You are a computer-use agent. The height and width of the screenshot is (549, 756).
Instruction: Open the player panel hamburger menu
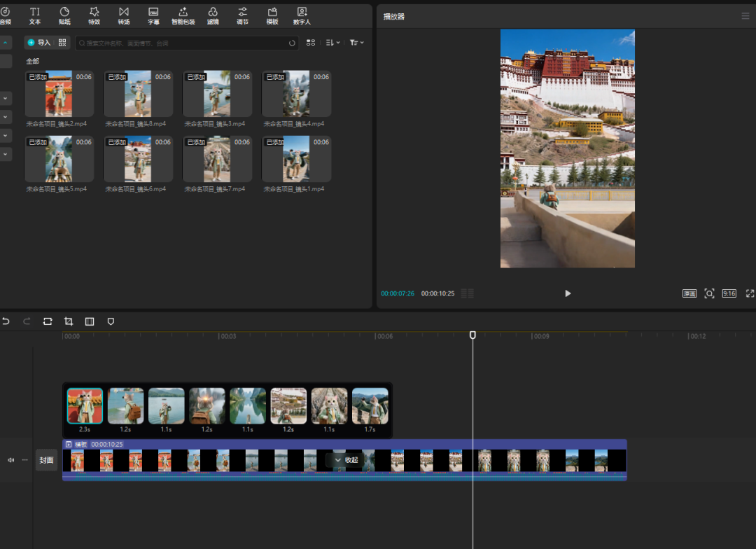745,16
